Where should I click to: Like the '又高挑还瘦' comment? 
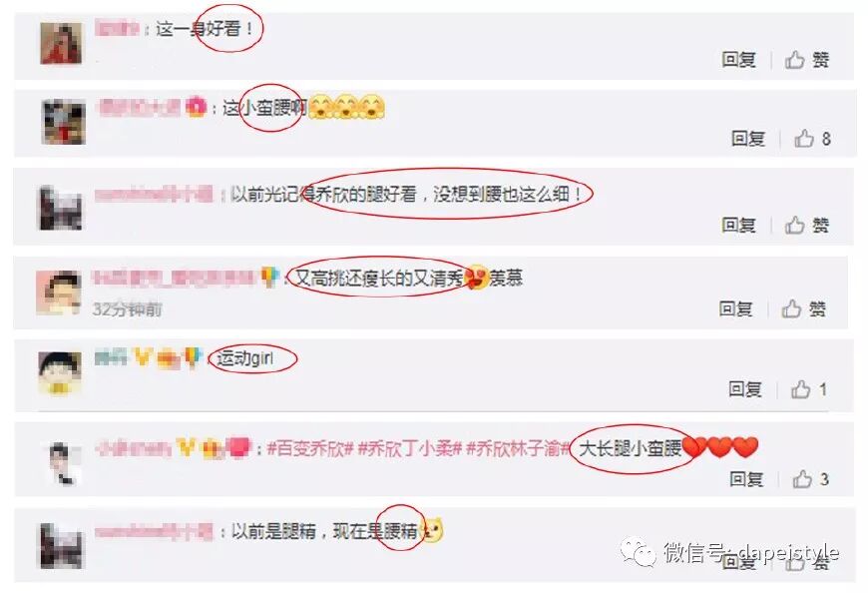pos(804,308)
